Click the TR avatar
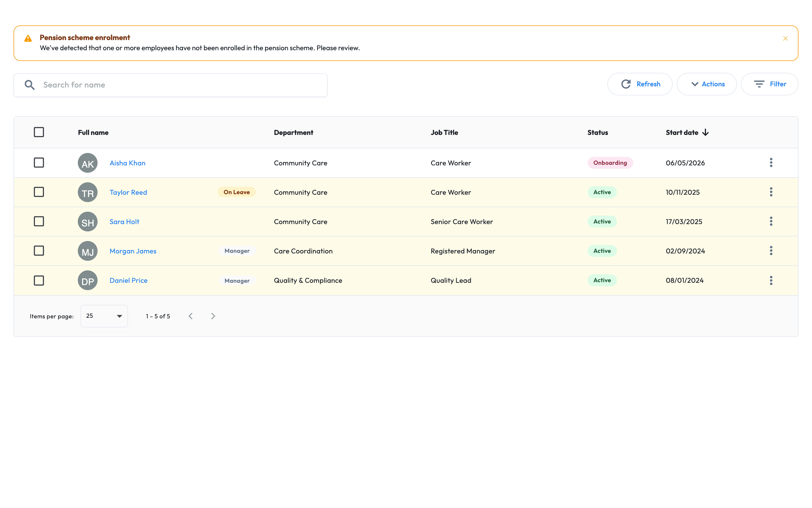The image size is (812, 508). 88,192
